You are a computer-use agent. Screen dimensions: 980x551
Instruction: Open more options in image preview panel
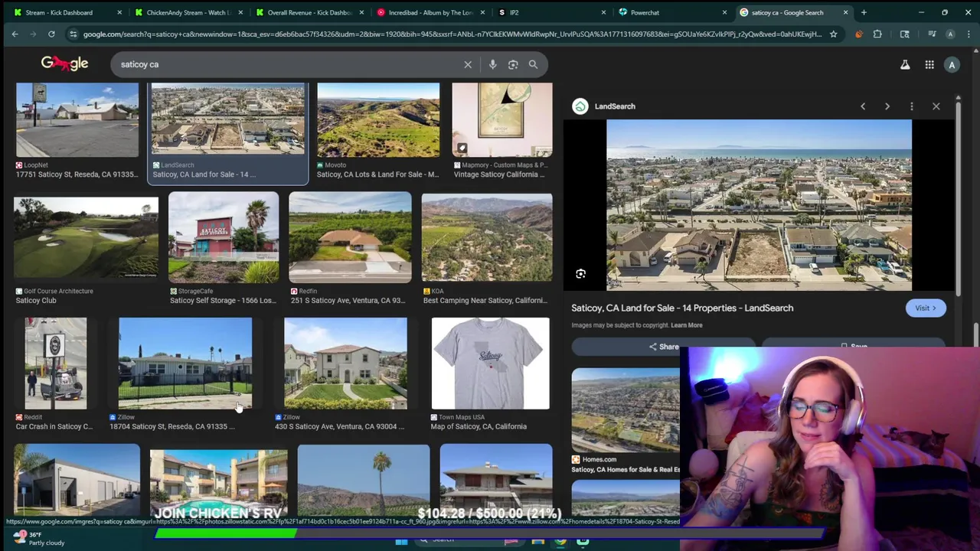tap(911, 106)
